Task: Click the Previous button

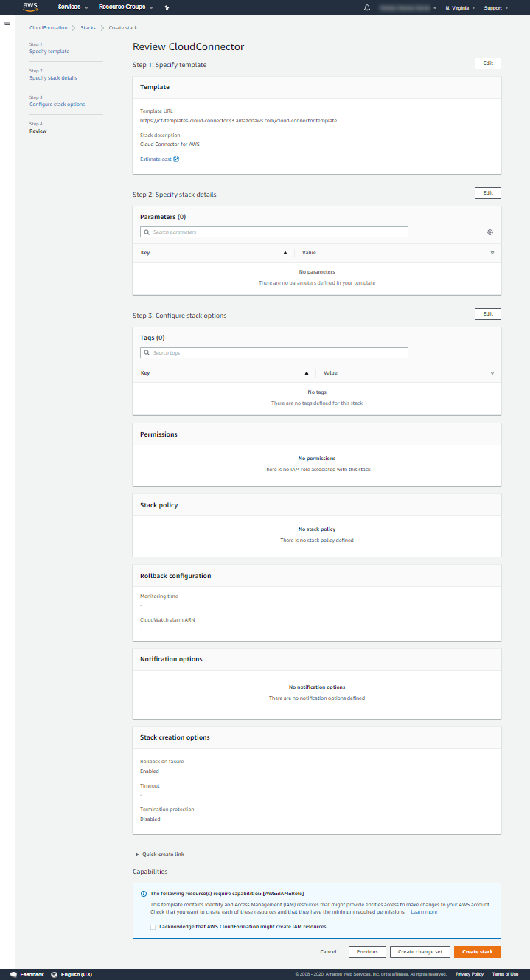Action: click(367, 952)
